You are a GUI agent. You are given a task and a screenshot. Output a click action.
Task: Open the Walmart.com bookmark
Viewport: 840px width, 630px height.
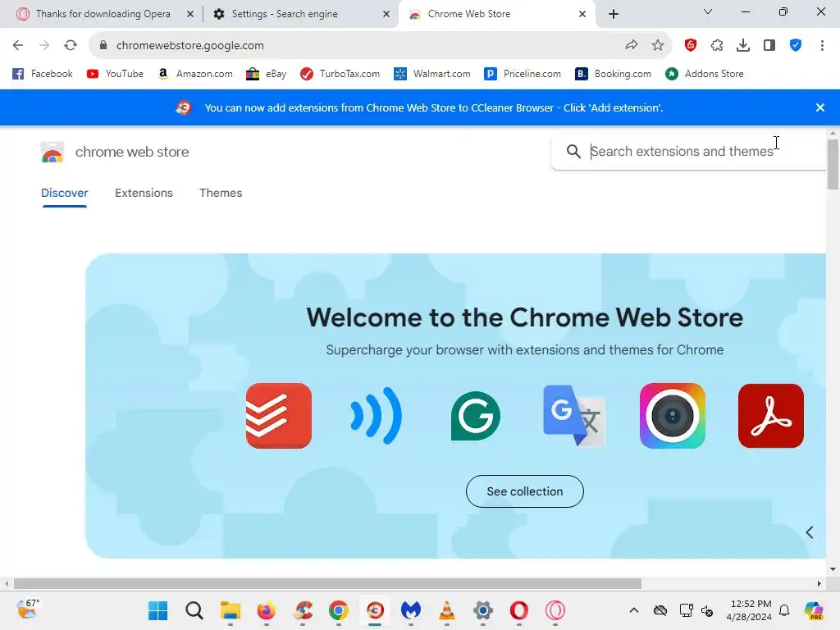431,74
